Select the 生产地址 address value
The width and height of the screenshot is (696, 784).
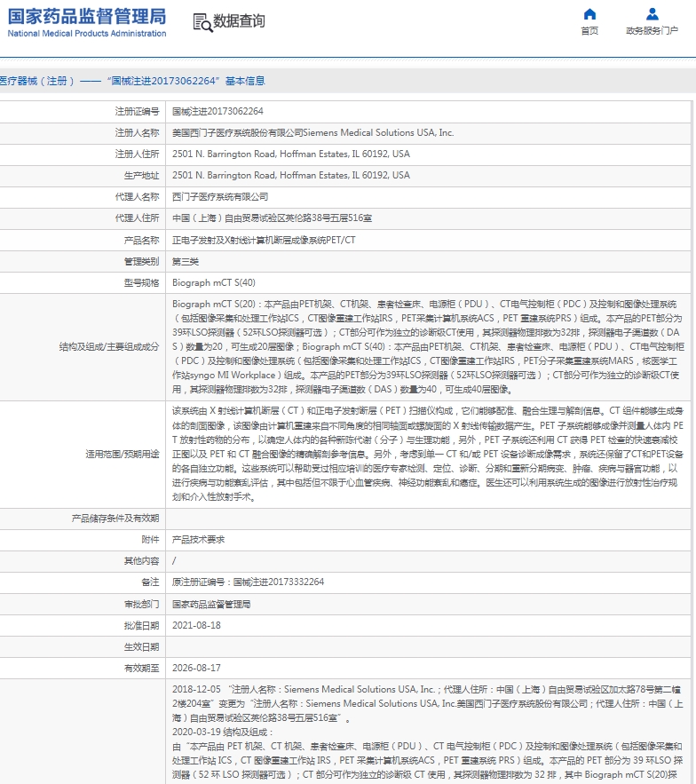click(291, 176)
